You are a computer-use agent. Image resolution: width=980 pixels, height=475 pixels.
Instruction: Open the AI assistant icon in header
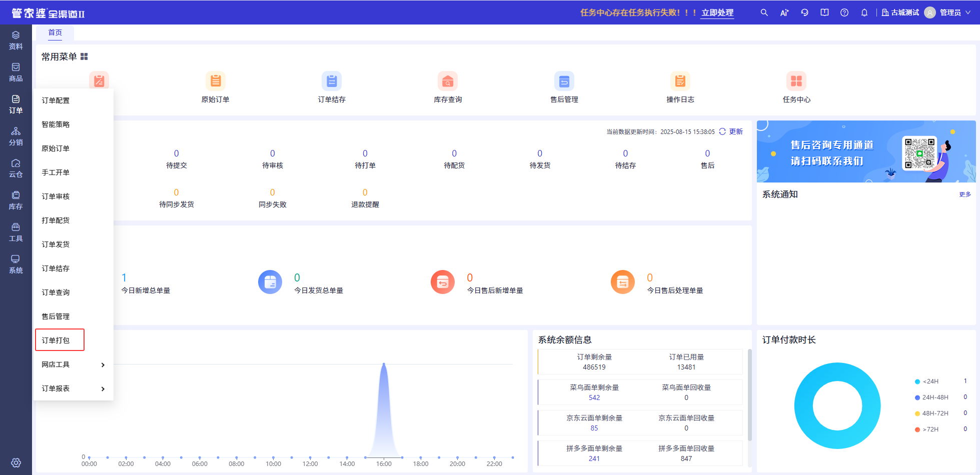tap(784, 12)
